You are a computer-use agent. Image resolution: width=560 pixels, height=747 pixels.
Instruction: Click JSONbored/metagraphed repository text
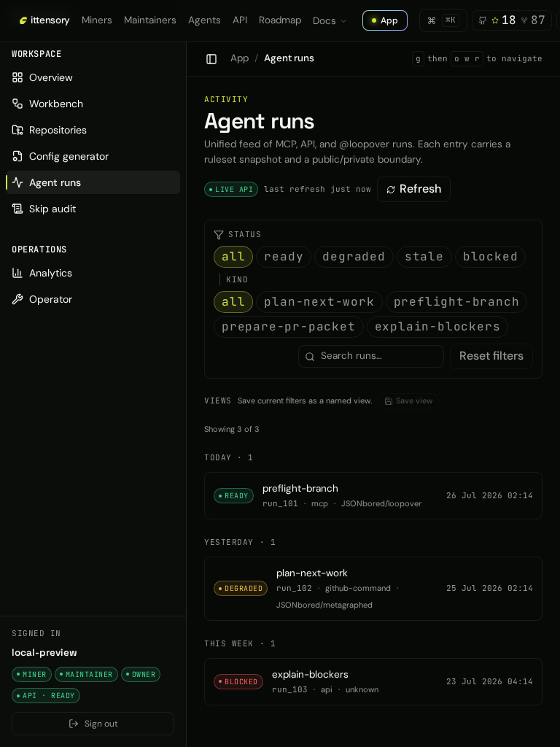[x=324, y=605]
